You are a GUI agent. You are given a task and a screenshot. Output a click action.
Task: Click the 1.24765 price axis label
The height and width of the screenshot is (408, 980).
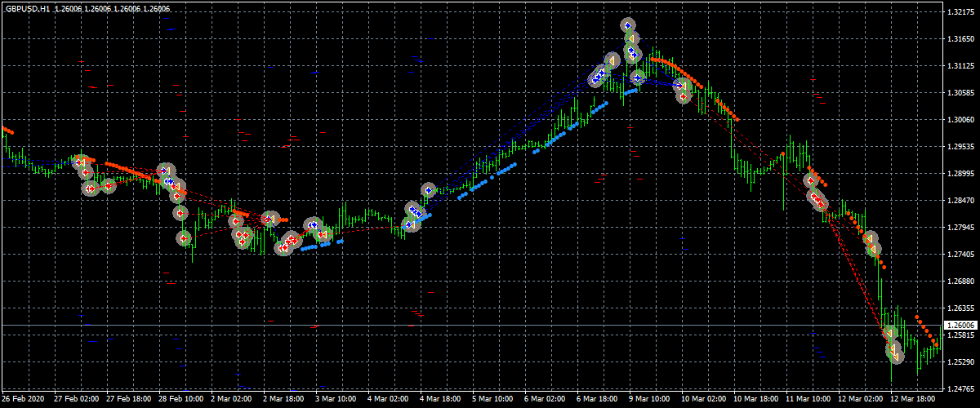tap(960, 388)
